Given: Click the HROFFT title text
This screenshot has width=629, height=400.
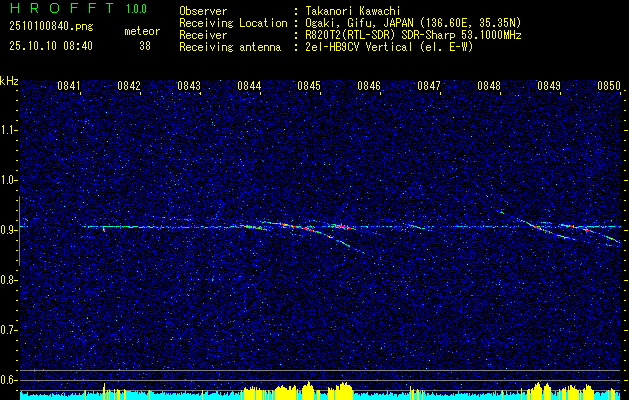Looking at the screenshot, I should coord(62,8).
